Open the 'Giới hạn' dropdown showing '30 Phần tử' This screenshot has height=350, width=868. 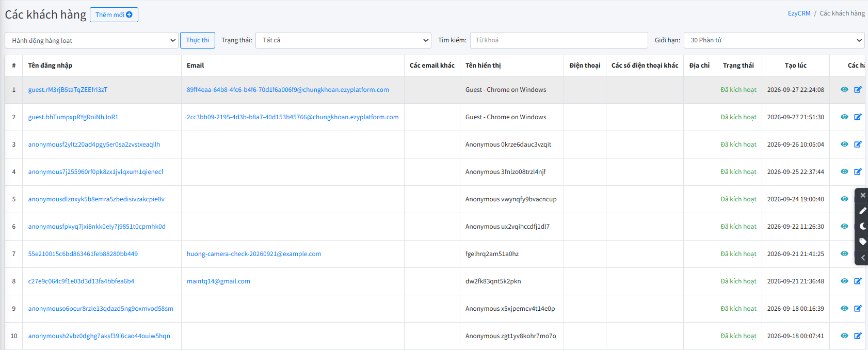click(x=774, y=40)
